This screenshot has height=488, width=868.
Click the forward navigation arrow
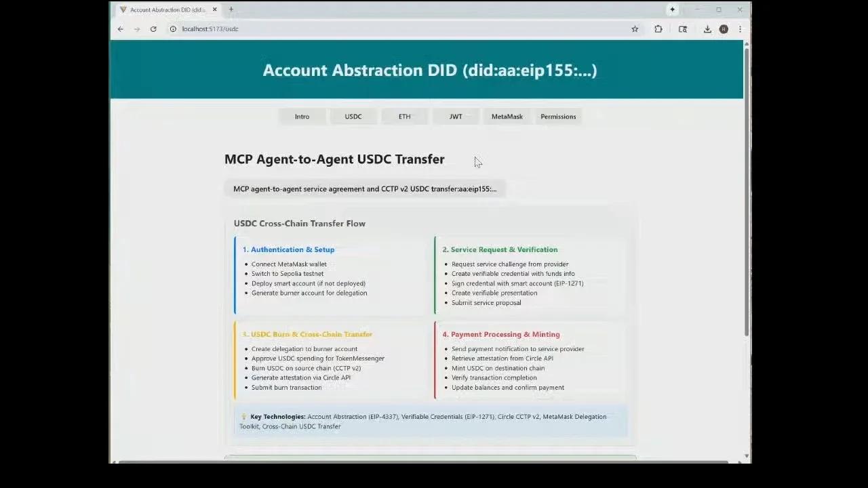pos(137,29)
